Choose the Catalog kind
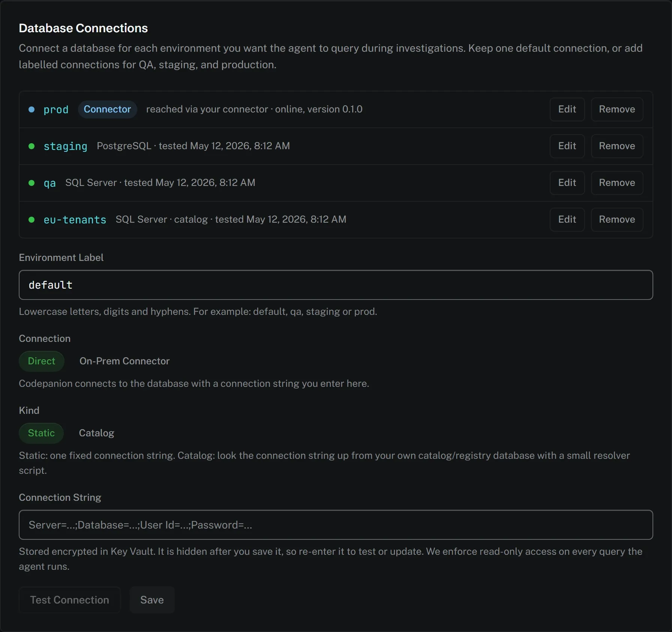 [96, 433]
